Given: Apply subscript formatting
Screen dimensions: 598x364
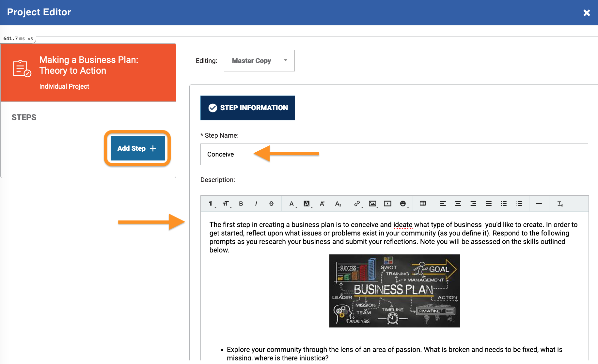Looking at the screenshot, I should click(338, 204).
